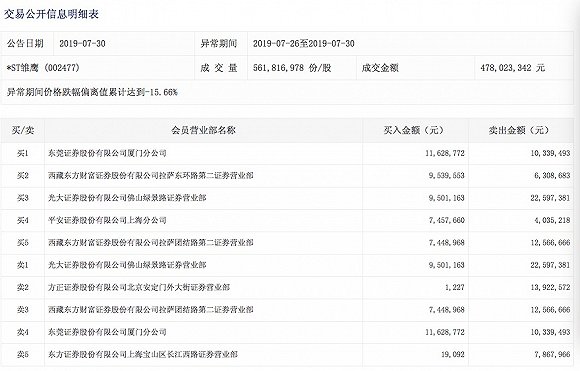Click the title 交易公开信息明细表
This screenshot has height=371, width=580.
coord(51,14)
